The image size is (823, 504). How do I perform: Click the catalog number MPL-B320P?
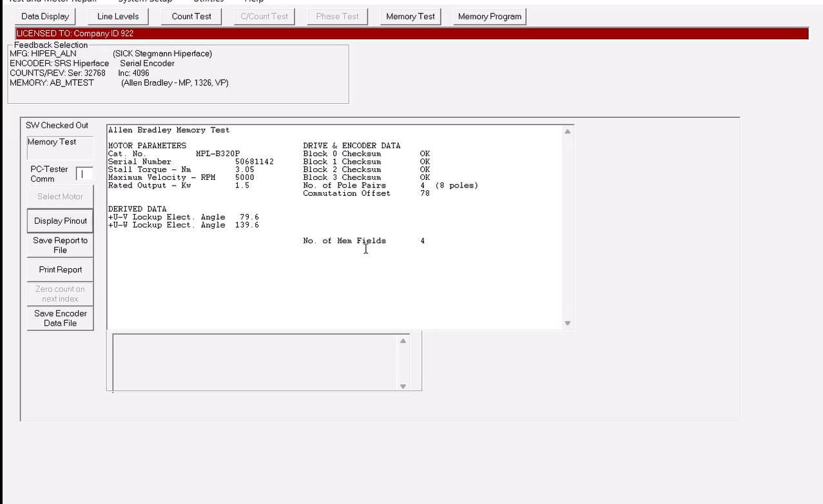218,154
